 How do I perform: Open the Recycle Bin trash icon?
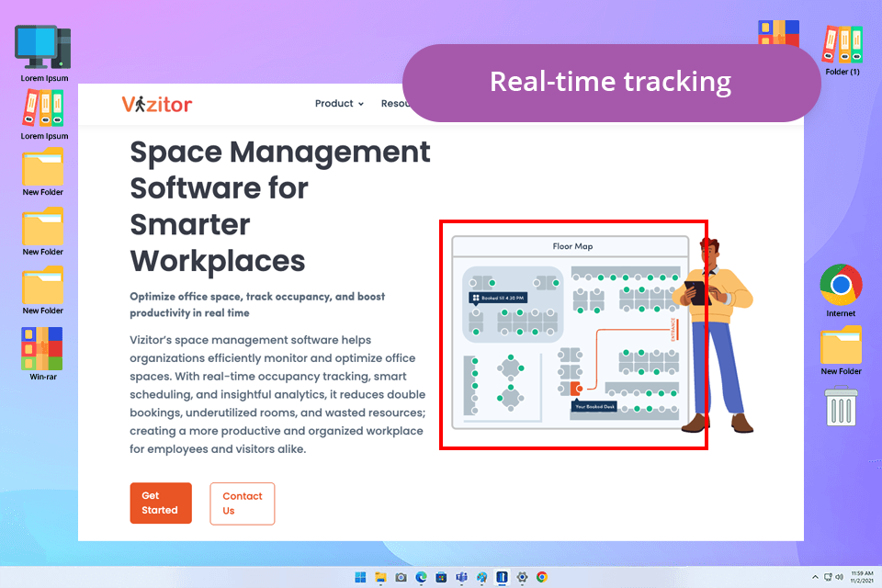[842, 406]
